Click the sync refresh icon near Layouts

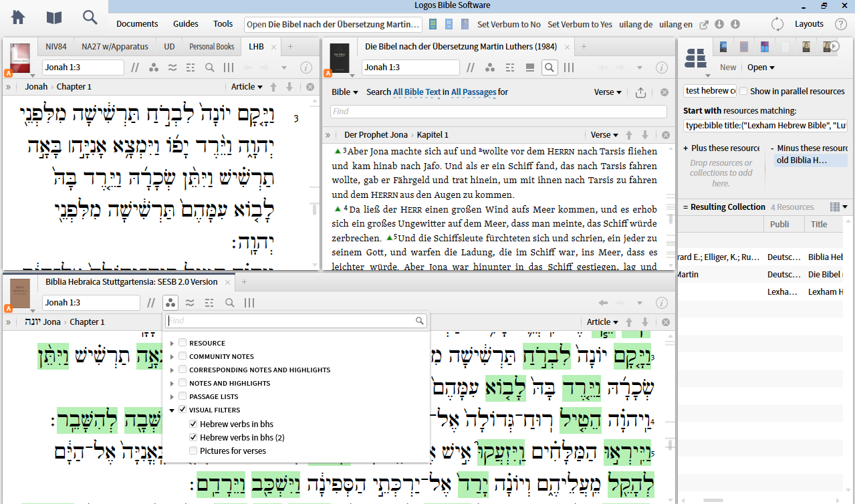[x=777, y=24]
